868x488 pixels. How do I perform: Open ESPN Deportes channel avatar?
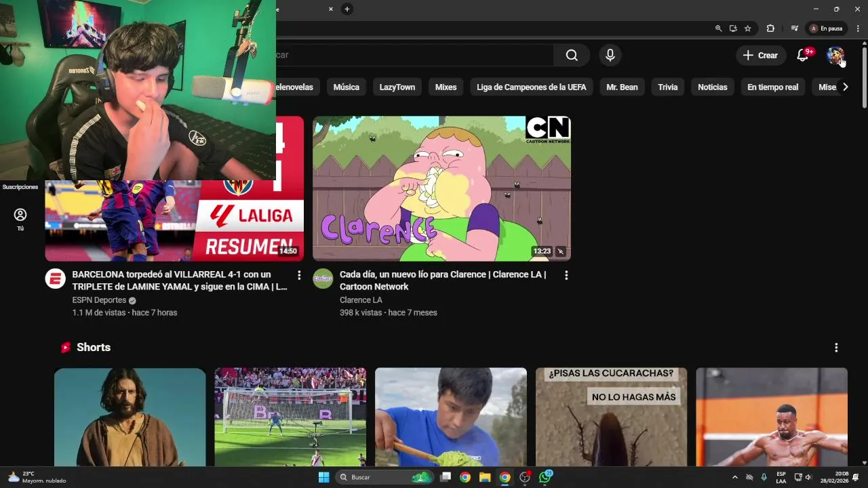click(55, 279)
